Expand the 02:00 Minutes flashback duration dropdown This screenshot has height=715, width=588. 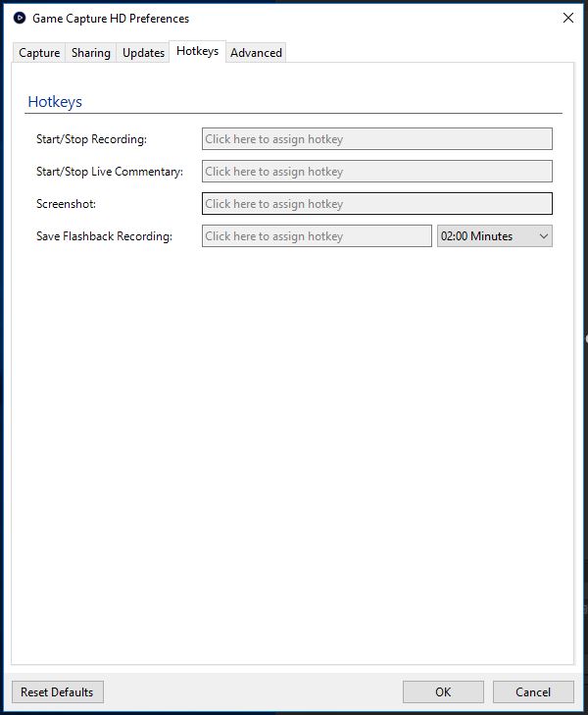494,236
